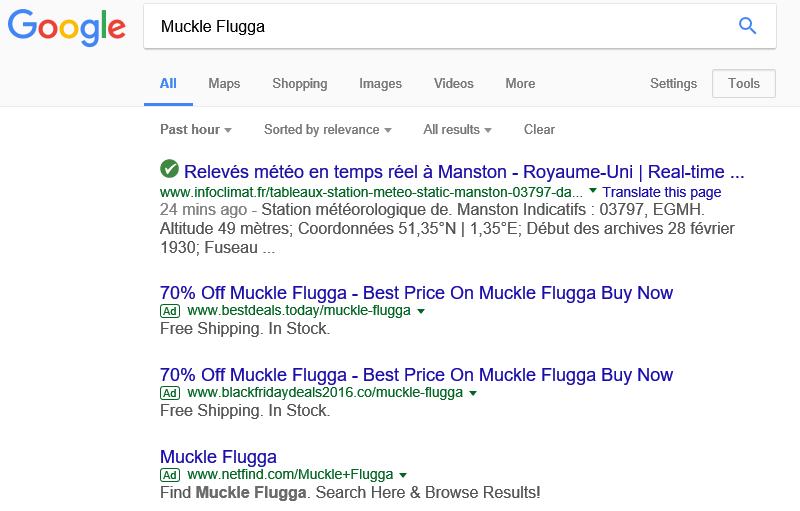Open the Muckle Flugga netfind ad title
The image size is (800, 511).
point(218,457)
